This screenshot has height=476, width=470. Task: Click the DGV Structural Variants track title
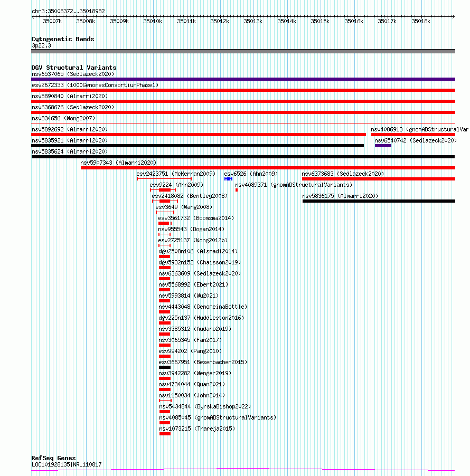point(74,68)
